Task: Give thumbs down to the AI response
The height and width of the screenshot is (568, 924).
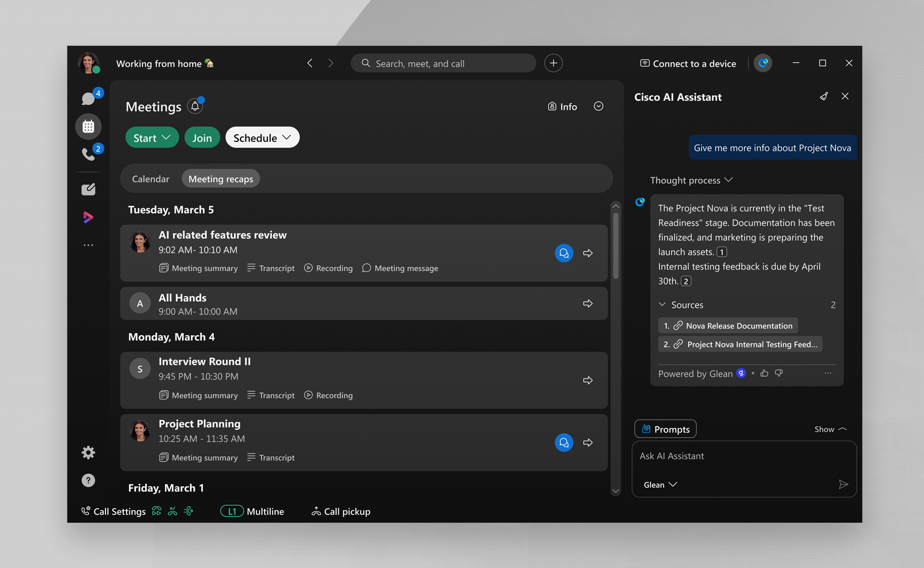Action: pos(779,374)
